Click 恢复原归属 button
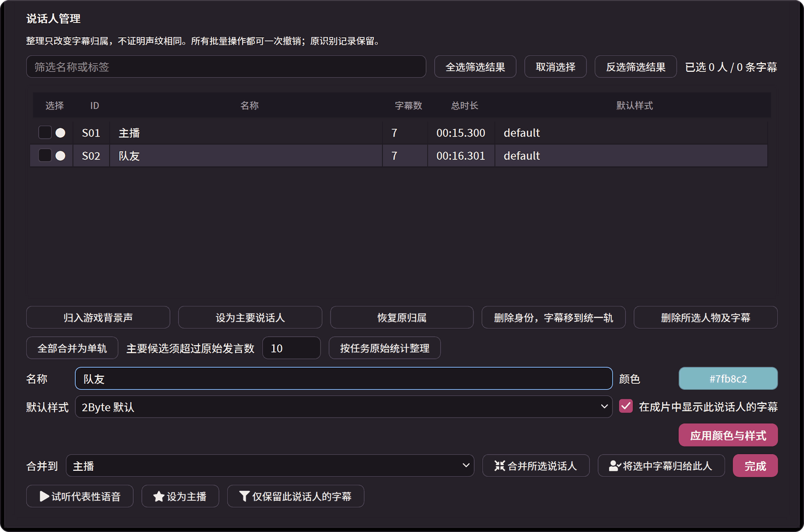804x532 pixels. 402,317
